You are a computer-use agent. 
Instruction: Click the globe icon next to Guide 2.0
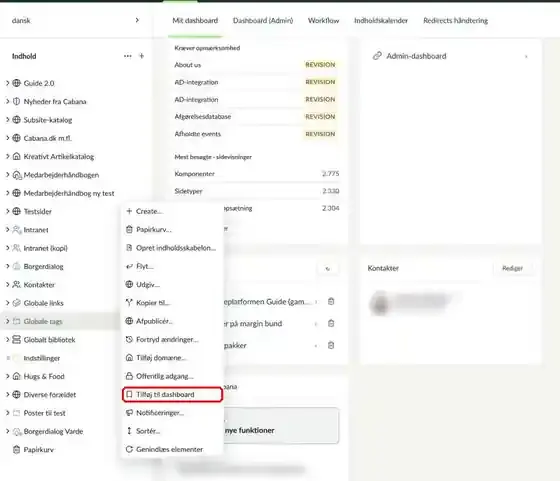16,83
